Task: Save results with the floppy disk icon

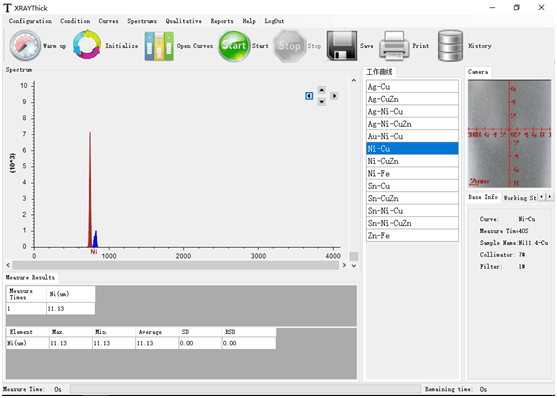Action: tap(342, 45)
